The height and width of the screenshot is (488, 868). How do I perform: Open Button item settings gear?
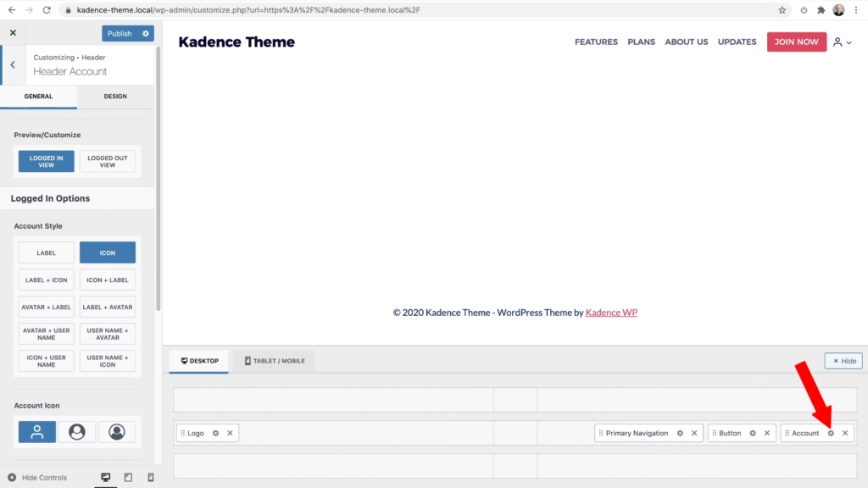click(753, 433)
